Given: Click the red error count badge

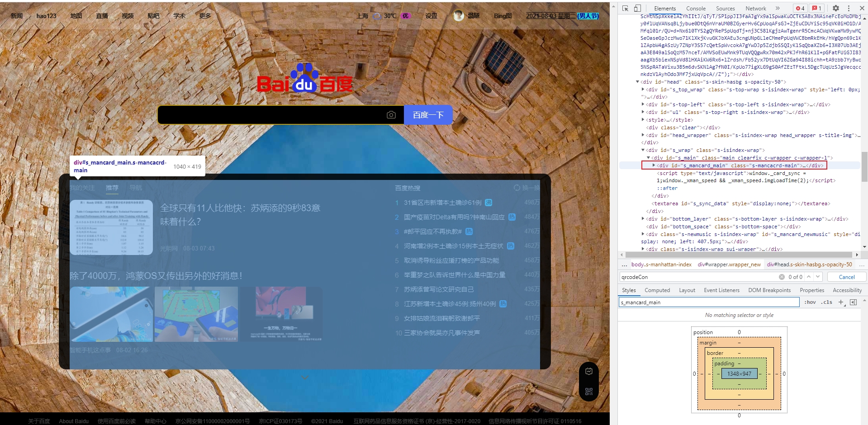Looking at the screenshot, I should coord(800,8).
